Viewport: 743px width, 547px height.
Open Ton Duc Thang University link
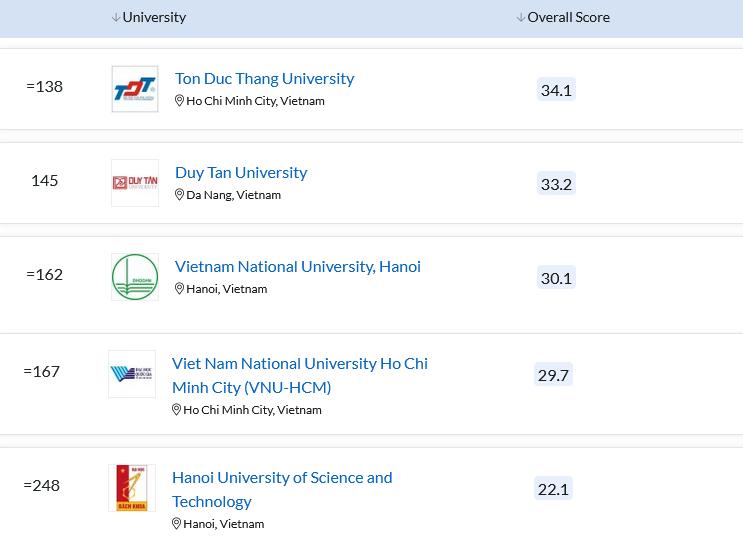[x=264, y=78]
